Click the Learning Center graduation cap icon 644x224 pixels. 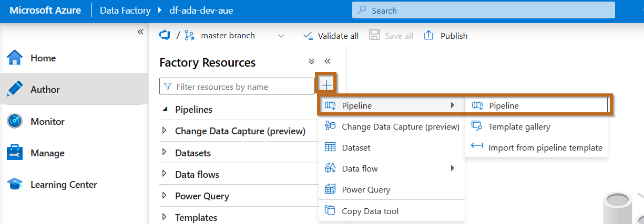point(15,185)
